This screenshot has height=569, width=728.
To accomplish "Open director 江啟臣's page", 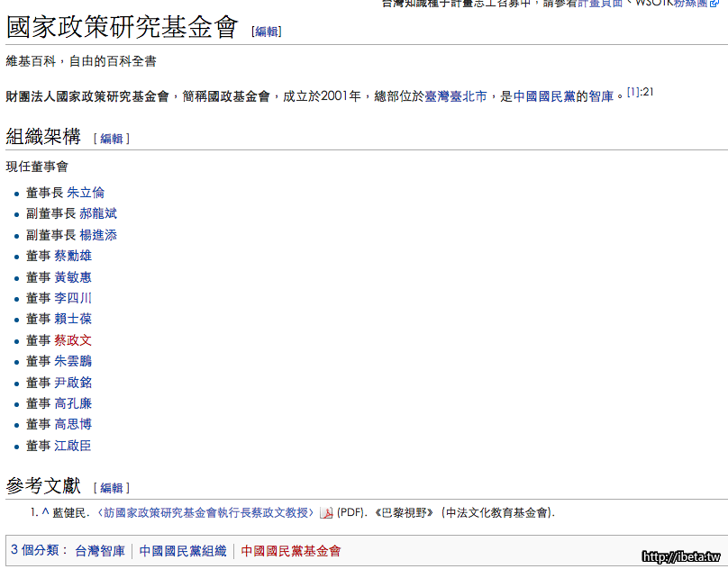I will [73, 446].
